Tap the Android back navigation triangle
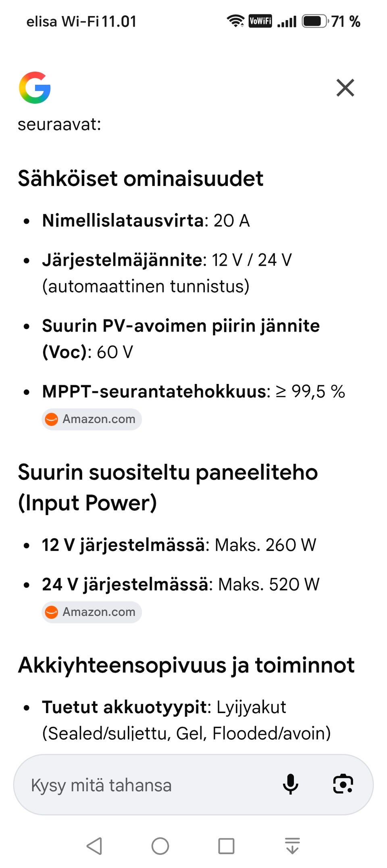This screenshot has width=387, height=868. [x=94, y=846]
